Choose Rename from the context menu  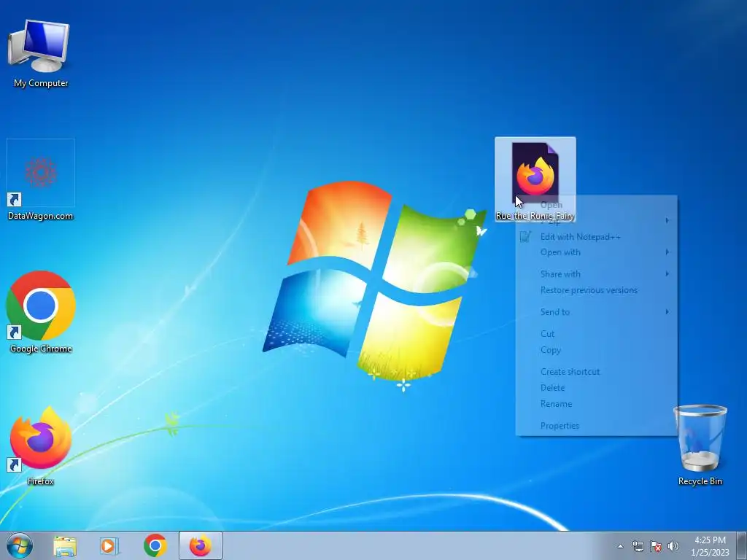(x=597, y=404)
